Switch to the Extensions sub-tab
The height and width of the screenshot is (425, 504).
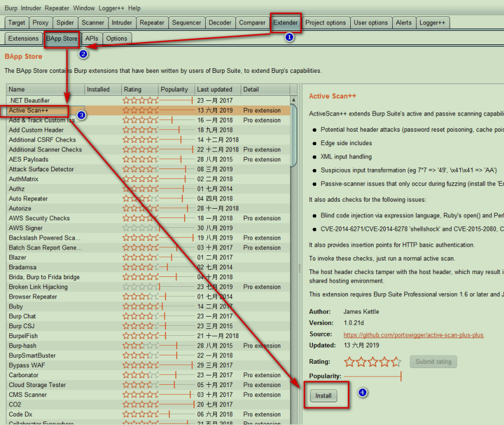tap(23, 38)
